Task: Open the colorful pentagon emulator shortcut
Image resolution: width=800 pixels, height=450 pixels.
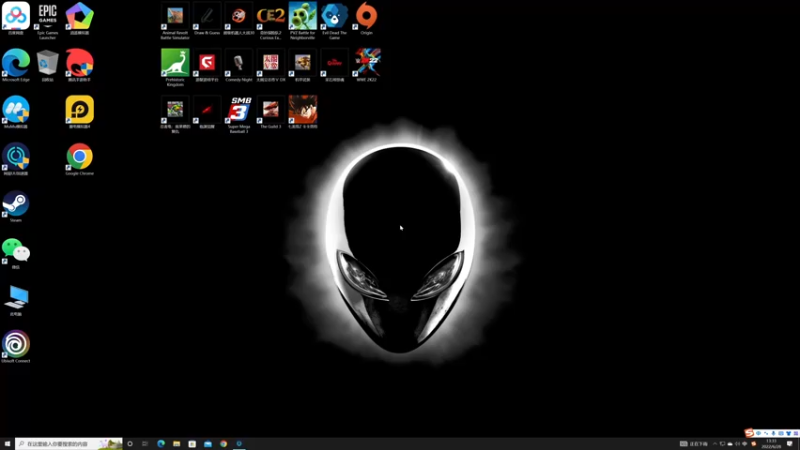Action: click(x=80, y=18)
